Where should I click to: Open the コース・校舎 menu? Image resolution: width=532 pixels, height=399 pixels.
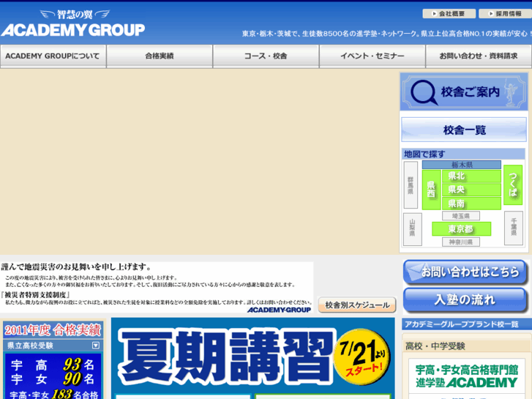266,56
